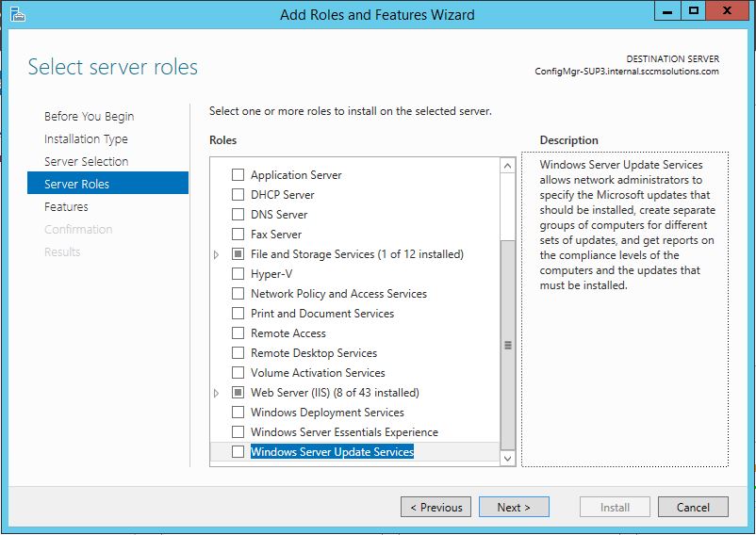
Task: Enable the DHCP Server role checkbox
Action: tap(238, 195)
